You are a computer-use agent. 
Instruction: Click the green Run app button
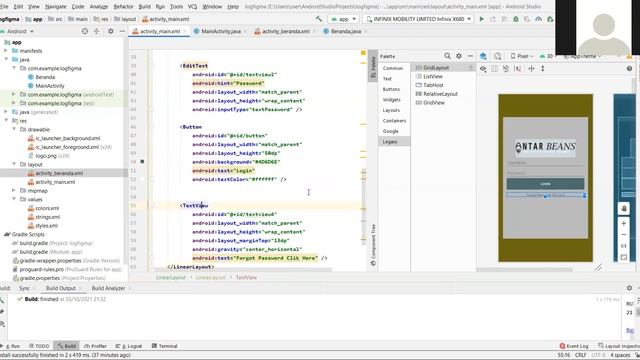coord(482,19)
